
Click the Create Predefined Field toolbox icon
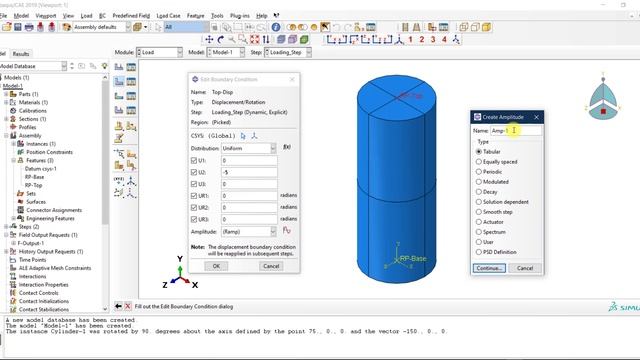(x=119, y=96)
